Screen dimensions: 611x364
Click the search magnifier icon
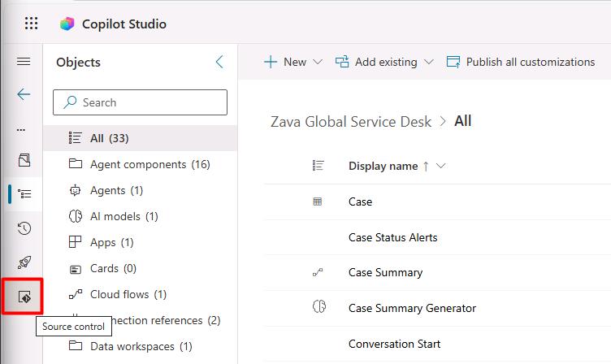70,102
